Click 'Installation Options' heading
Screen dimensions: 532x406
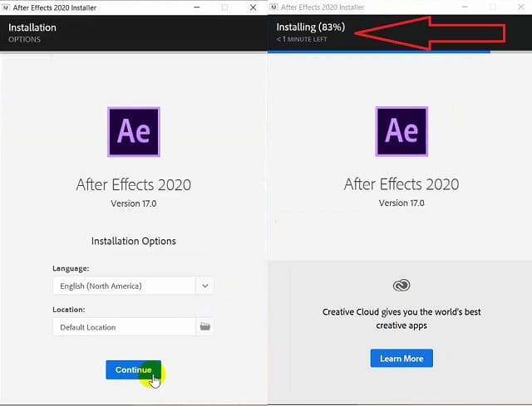(134, 241)
